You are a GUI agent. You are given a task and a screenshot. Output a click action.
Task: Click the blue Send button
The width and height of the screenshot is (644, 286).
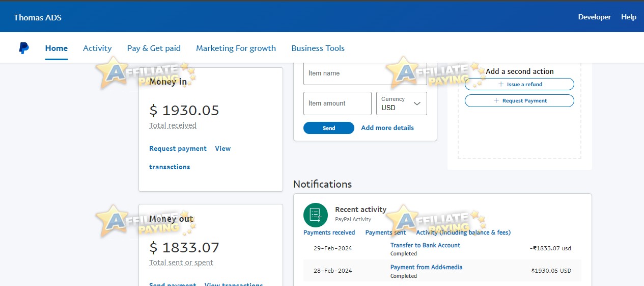tap(329, 128)
